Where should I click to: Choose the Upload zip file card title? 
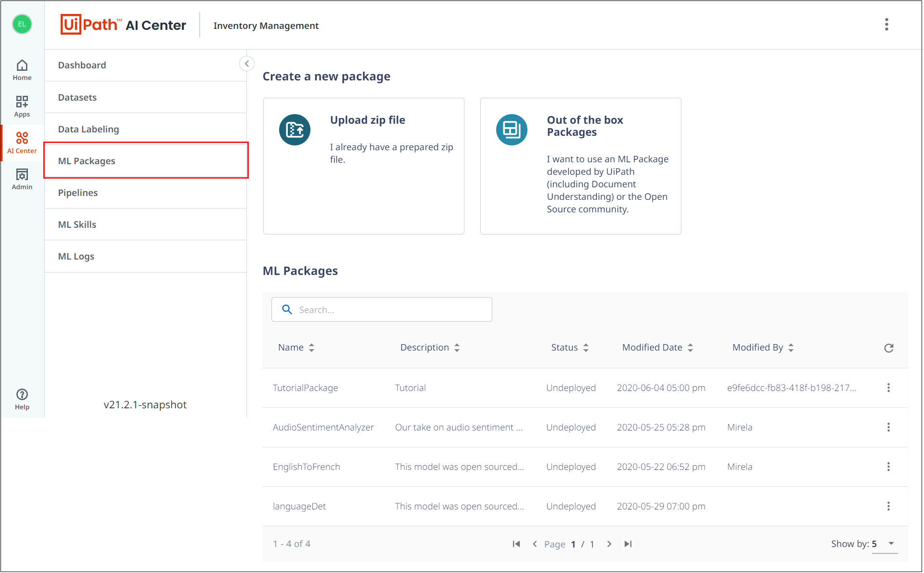coord(368,120)
